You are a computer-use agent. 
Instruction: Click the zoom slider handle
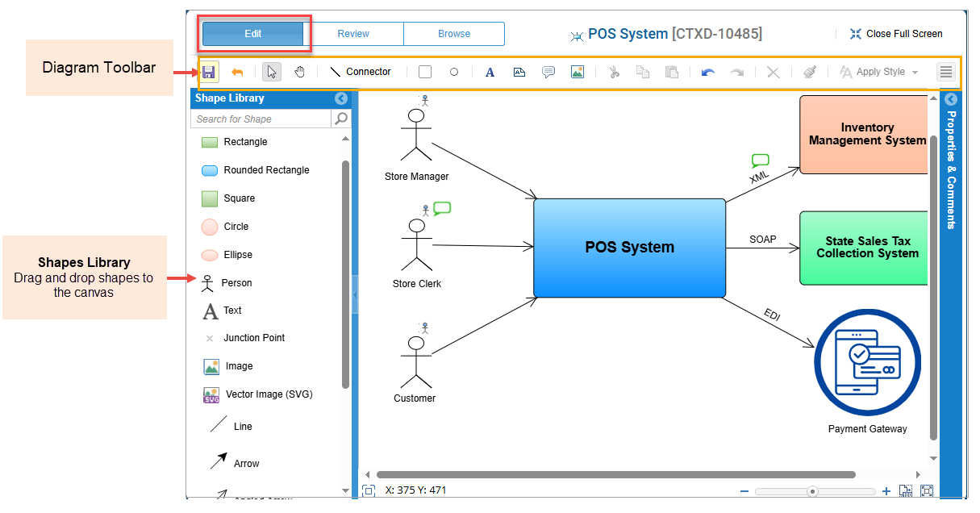[x=813, y=491]
